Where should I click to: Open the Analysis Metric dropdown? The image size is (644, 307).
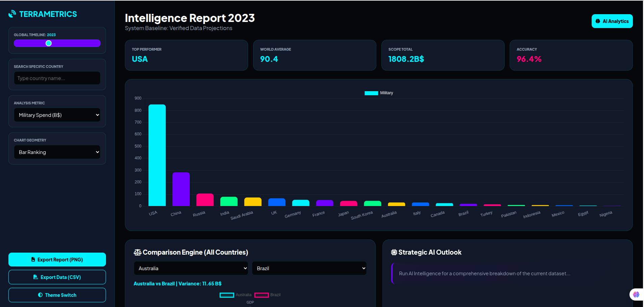tap(57, 115)
